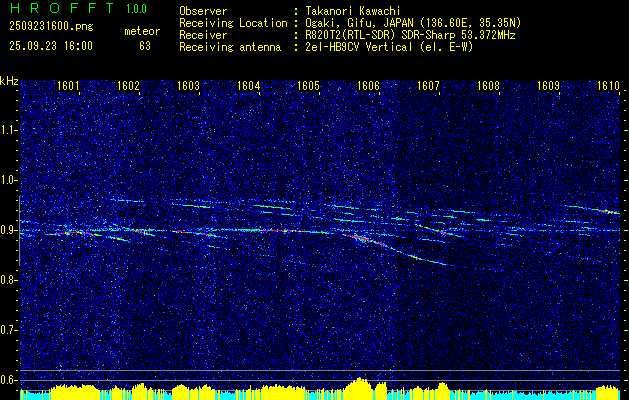Image resolution: width=629 pixels, height=400 pixels.
Task: Click the 1602 time marker
Action: 128,85
